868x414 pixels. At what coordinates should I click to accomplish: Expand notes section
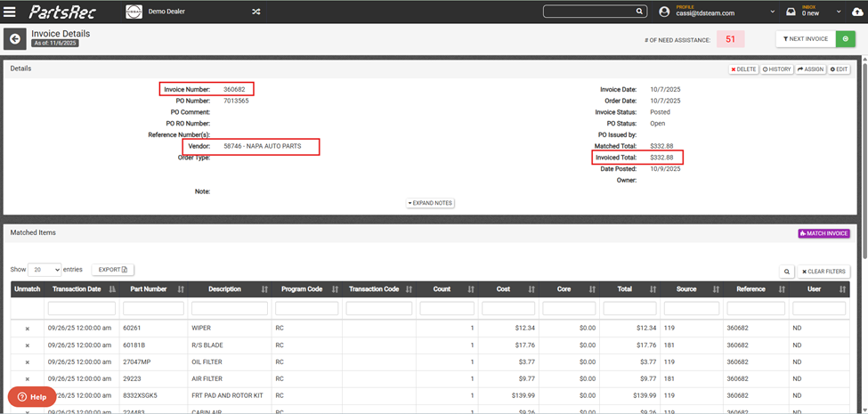(x=430, y=203)
